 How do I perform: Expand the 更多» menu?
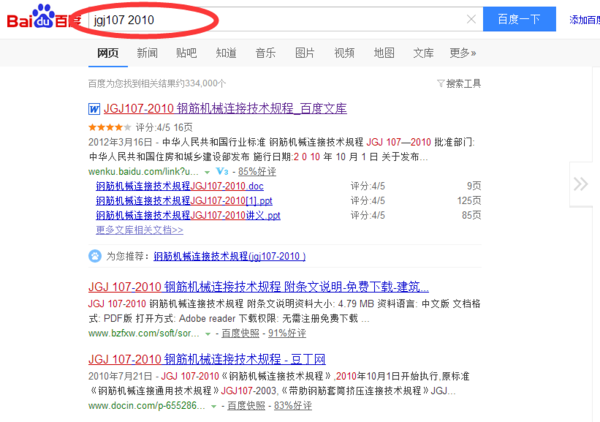[x=463, y=53]
